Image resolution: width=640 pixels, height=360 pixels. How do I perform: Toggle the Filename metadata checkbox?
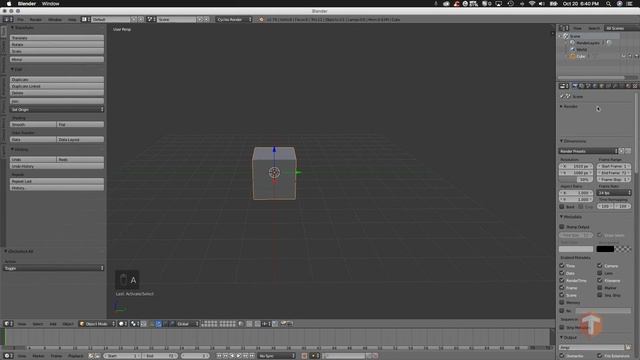[x=600, y=280]
